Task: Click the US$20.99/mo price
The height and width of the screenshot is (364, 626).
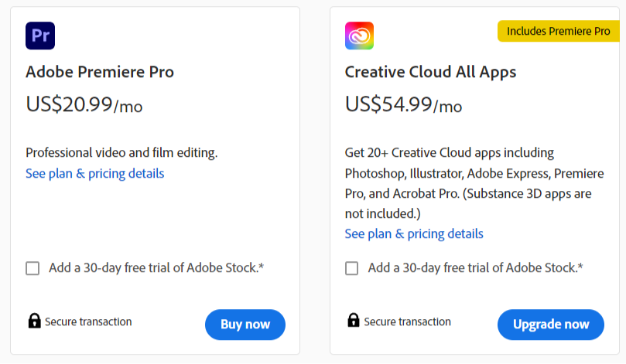Action: tap(84, 104)
